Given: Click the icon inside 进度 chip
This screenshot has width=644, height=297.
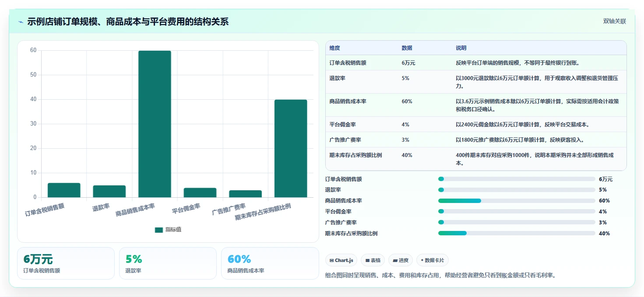Looking at the screenshot, I should point(395,260).
